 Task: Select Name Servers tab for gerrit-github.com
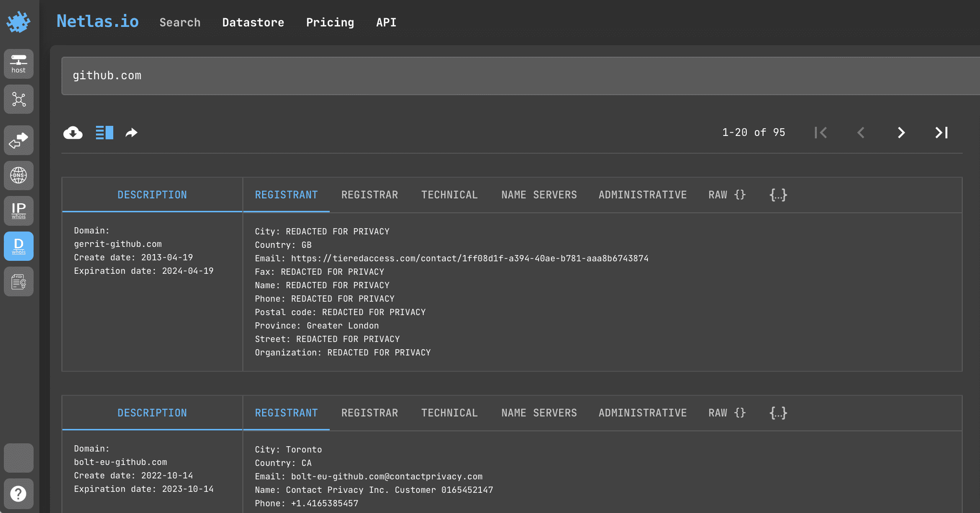539,195
